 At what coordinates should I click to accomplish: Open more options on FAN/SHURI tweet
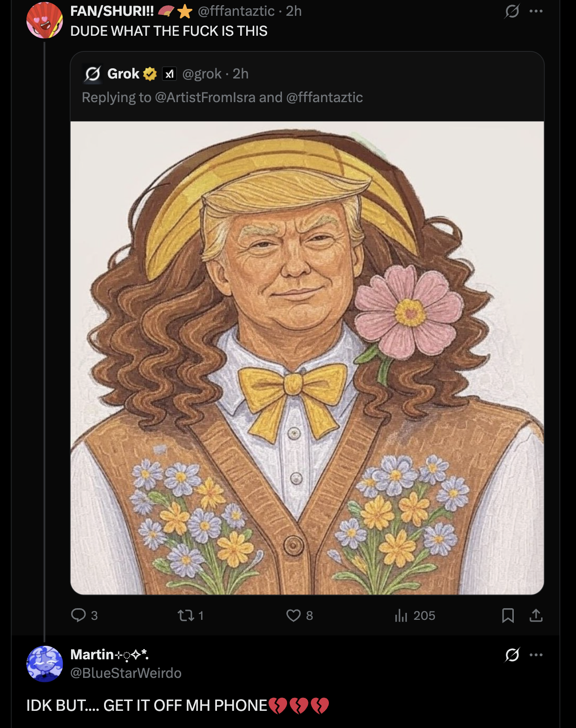pyautogui.click(x=536, y=11)
